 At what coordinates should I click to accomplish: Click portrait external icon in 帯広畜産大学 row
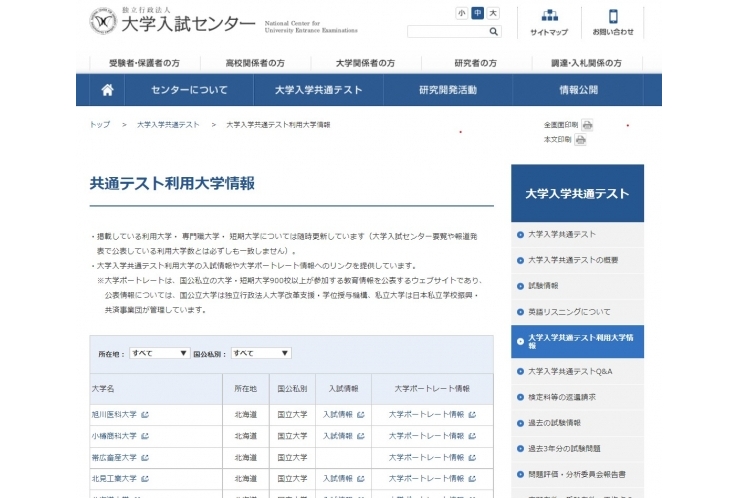tap(472, 457)
